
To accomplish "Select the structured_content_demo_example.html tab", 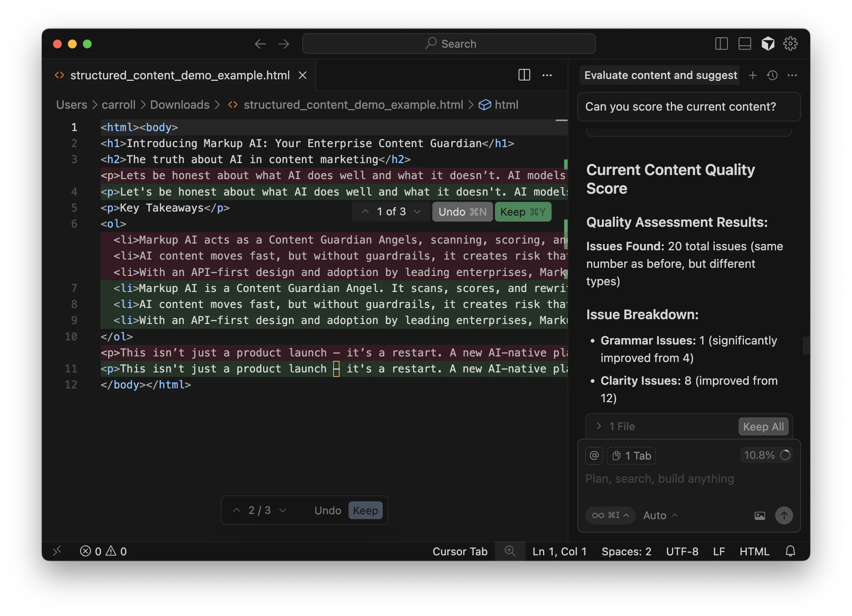I will click(x=180, y=76).
